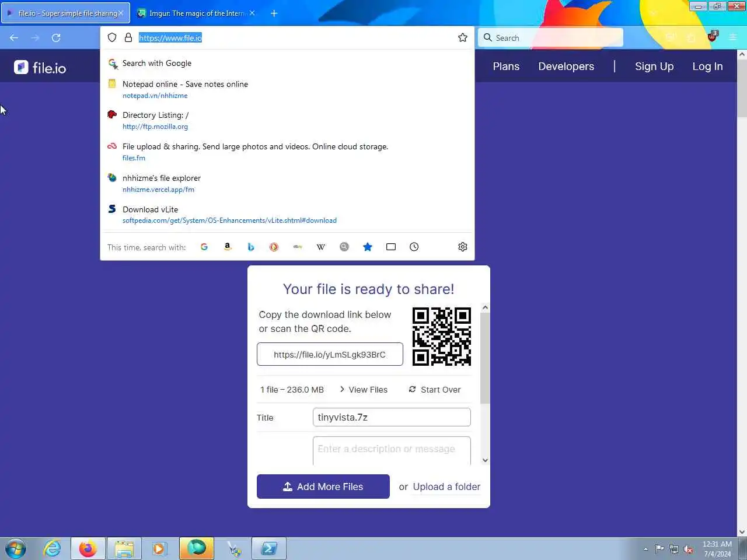Reload the current page
747x560 pixels.
[x=56, y=38]
